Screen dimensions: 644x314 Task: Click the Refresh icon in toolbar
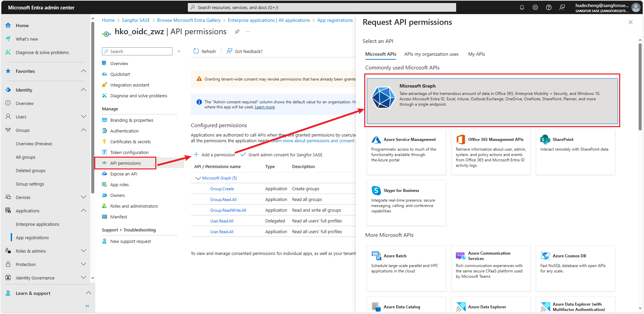click(x=196, y=51)
